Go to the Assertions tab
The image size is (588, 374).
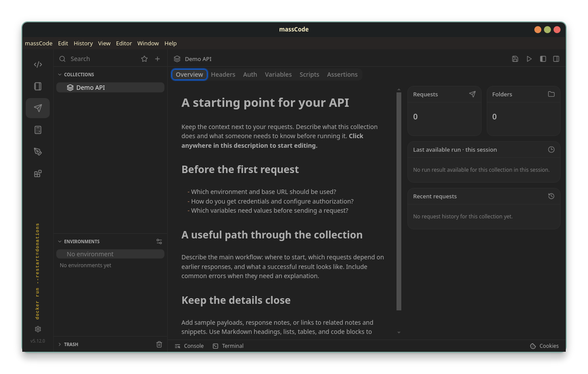coord(342,75)
